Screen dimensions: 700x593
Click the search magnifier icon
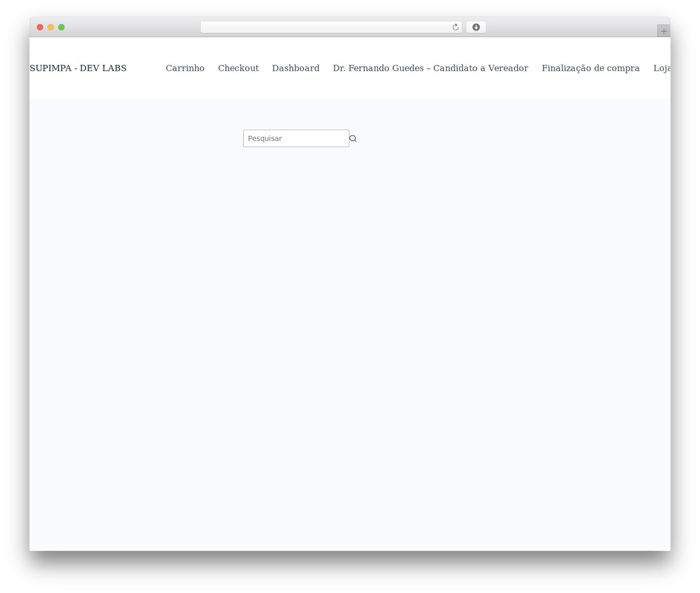tap(353, 138)
